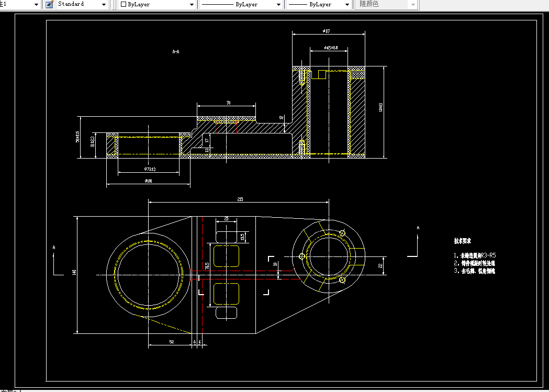Select the 140 vertical dimension text

pyautogui.click(x=74, y=272)
